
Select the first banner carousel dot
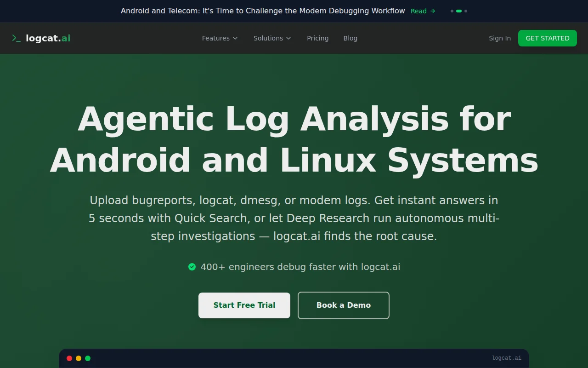(452, 11)
